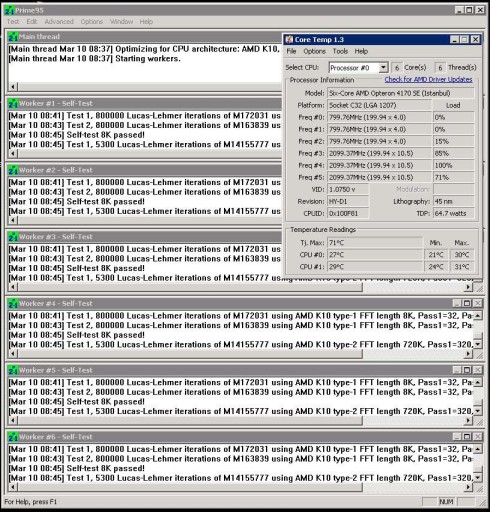The height and width of the screenshot is (512, 490).
Task: Click Worker #5 M14155777 log line
Action: [240, 411]
